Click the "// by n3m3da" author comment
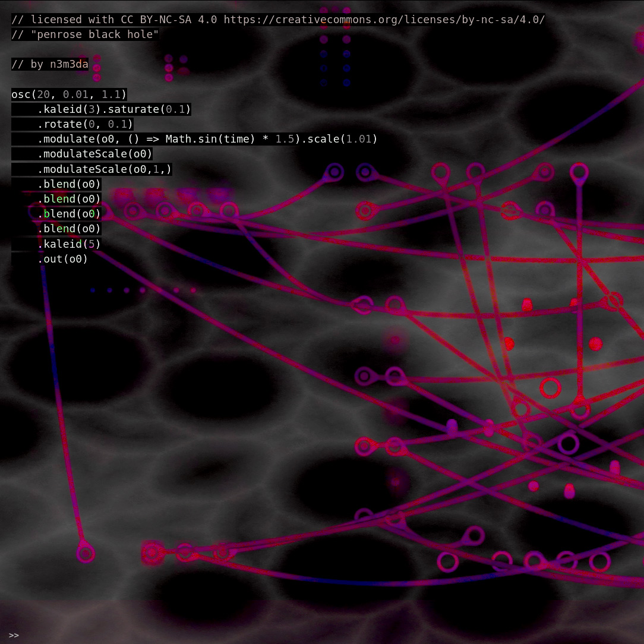 click(50, 64)
